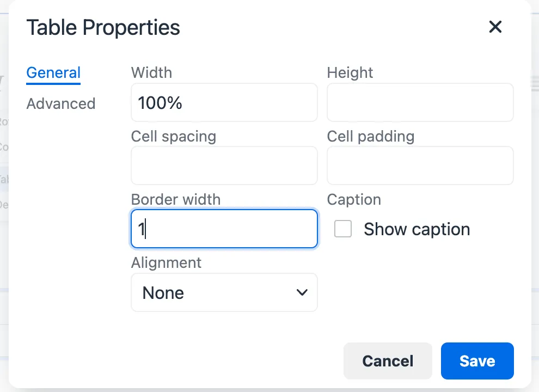Screen dimensions: 539x392
Task: Save the table properties
Action: 477,361
